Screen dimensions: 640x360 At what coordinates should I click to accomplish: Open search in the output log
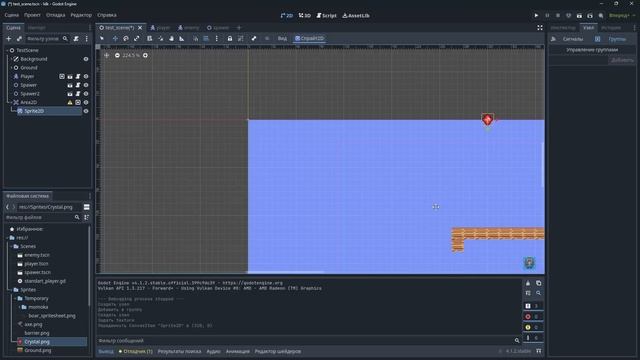click(x=539, y=293)
